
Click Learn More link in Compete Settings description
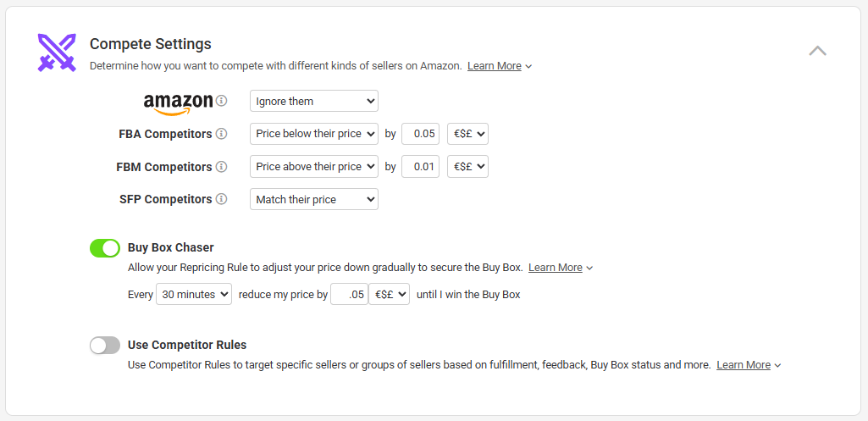pyautogui.click(x=495, y=66)
